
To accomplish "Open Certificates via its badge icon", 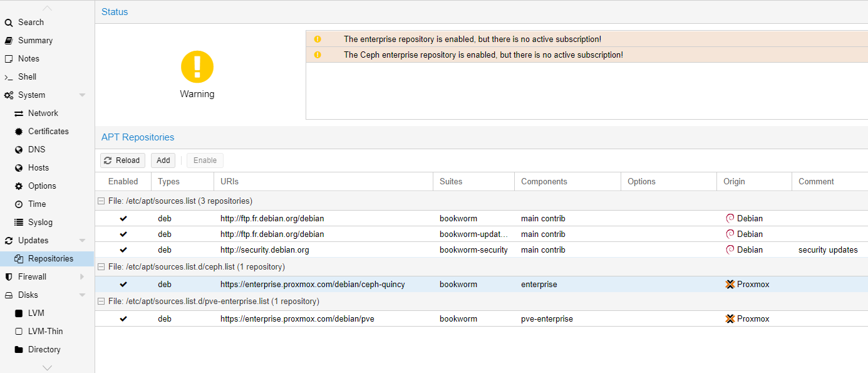I will (x=19, y=132).
